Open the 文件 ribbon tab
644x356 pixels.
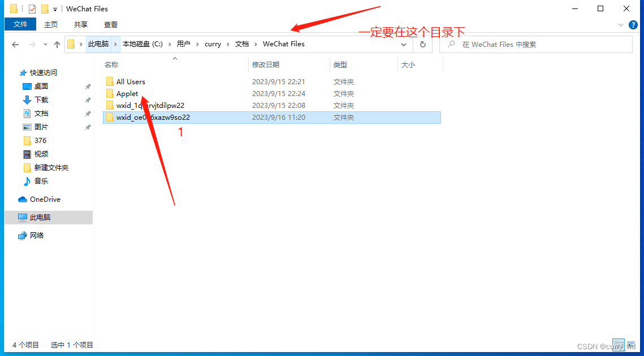[20, 25]
